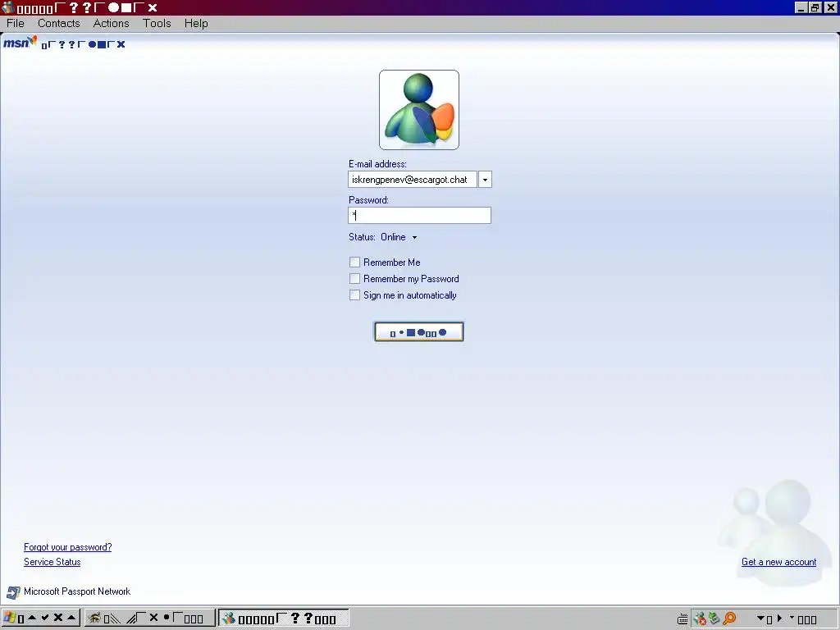Click the Start button on the taskbar

point(41,618)
